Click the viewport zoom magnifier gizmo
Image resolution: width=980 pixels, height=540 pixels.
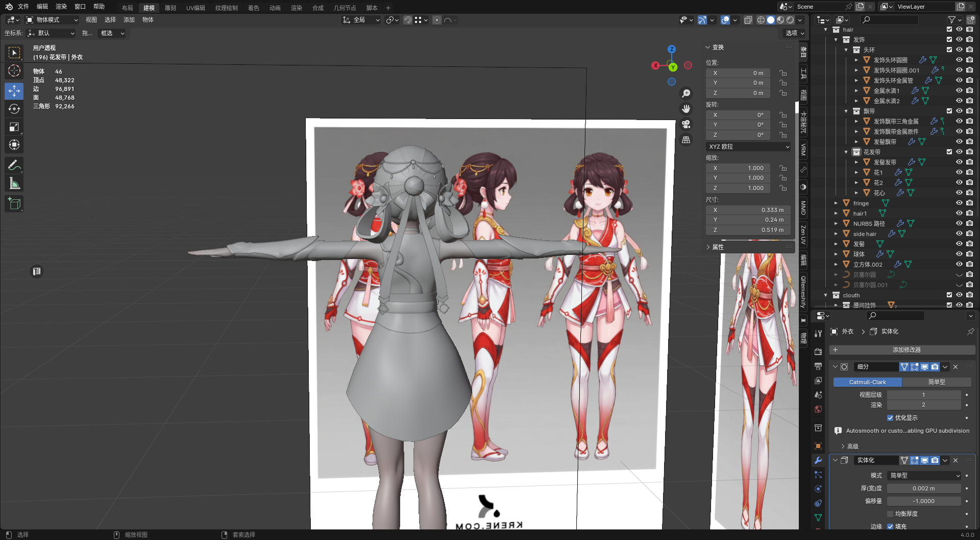click(686, 93)
